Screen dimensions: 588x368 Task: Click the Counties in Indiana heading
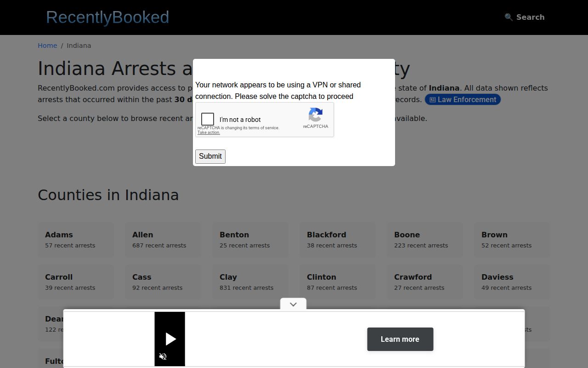[108, 195]
